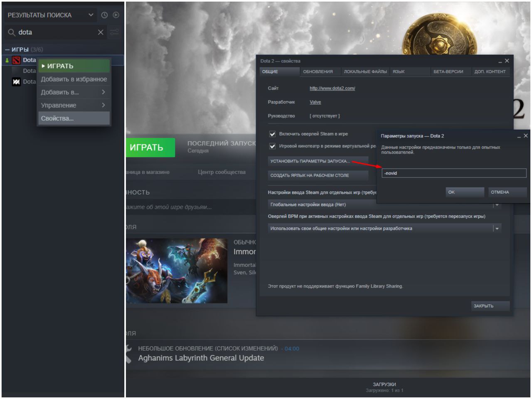Click the ready-to-play filter icon
This screenshot has height=399, width=532.
click(x=116, y=15)
